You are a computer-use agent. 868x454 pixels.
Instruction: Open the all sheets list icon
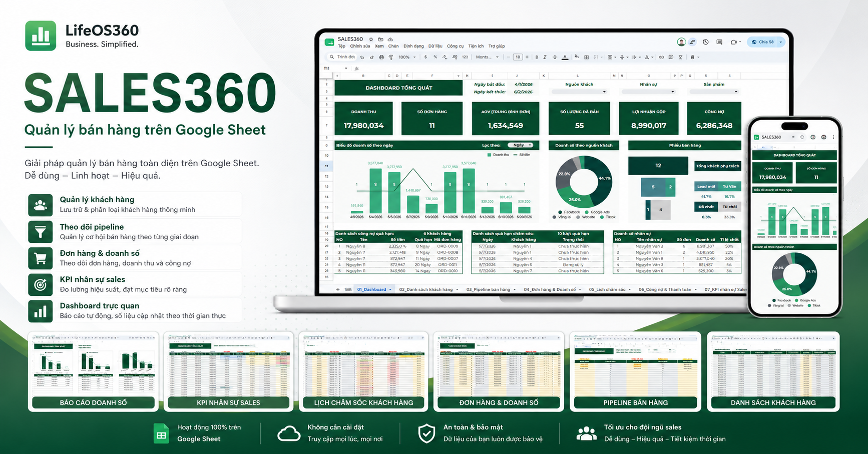pos(348,289)
